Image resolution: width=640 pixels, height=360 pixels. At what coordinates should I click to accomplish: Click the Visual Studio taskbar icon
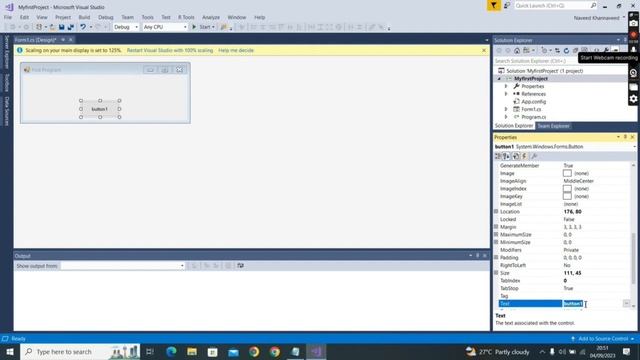coord(316,351)
